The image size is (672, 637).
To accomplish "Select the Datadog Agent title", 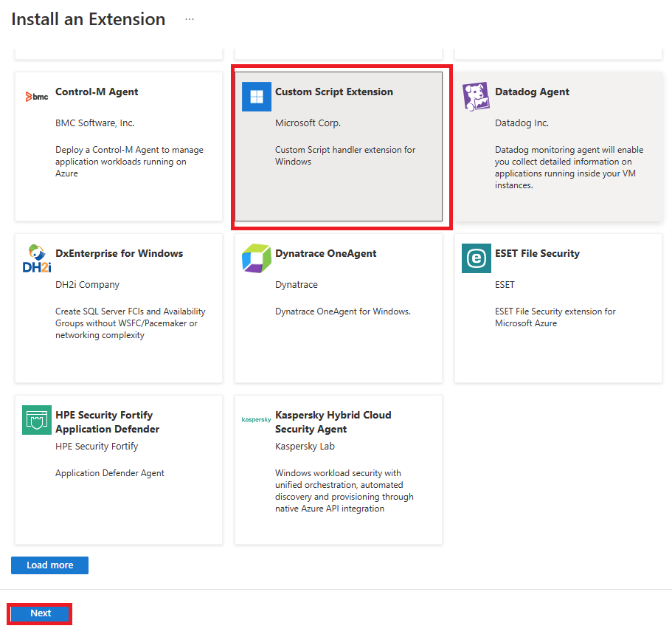I will click(532, 92).
